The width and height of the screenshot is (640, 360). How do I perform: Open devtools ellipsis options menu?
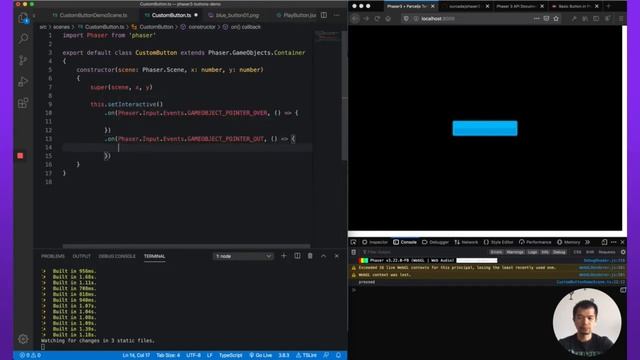pos(613,242)
